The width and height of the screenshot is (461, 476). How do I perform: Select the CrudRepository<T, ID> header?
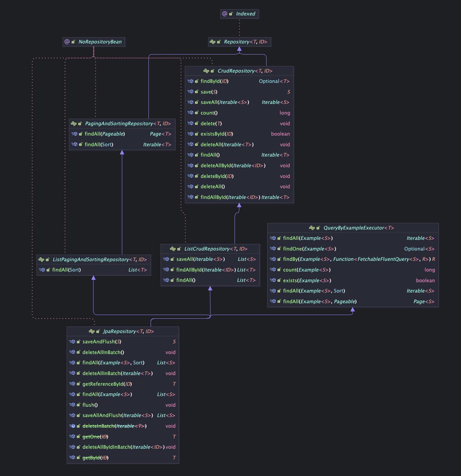[239, 71]
